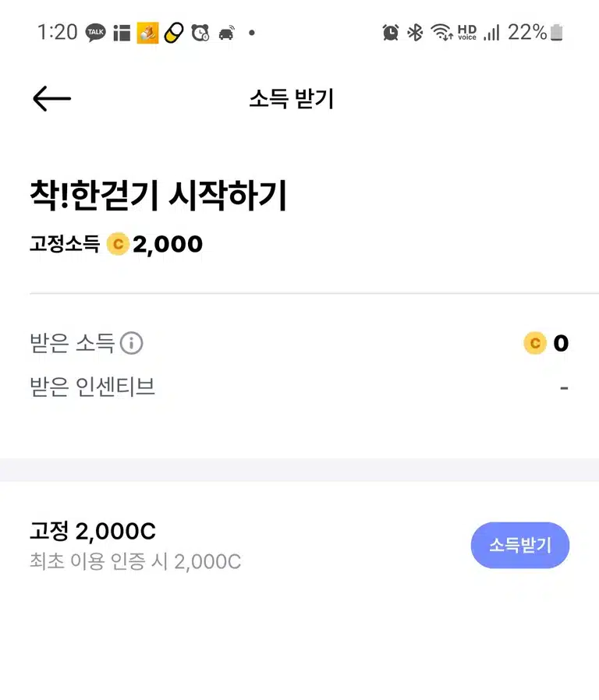Screen dimensions: 599x700
Task: Tap the 고정 2,000C reward item
Action: [x=93, y=532]
